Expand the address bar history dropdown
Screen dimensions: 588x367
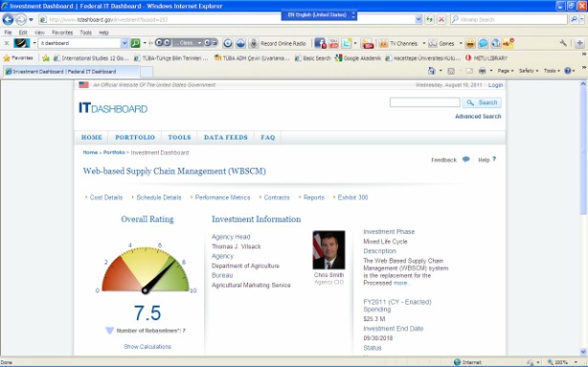click(418, 19)
